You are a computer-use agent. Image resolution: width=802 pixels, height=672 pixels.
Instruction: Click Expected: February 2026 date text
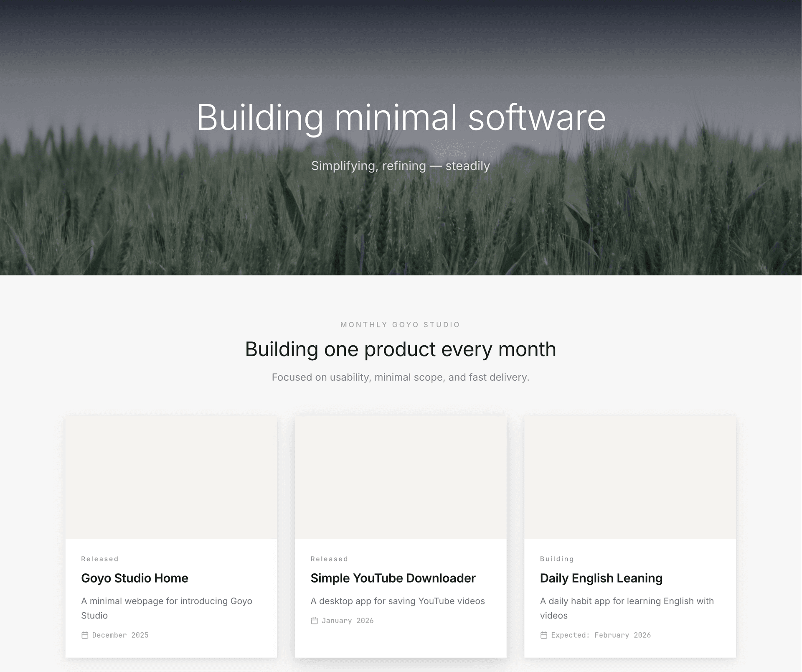pos(601,635)
